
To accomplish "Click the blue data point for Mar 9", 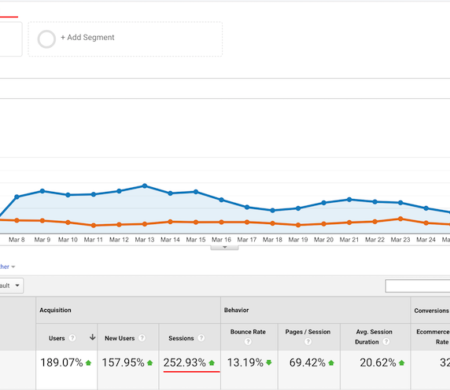I will (x=42, y=191).
